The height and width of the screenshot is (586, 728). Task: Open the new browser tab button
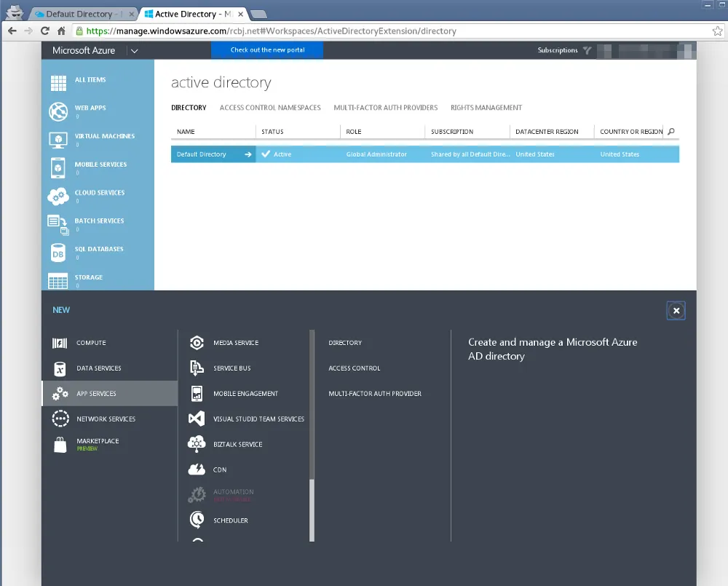click(x=258, y=15)
